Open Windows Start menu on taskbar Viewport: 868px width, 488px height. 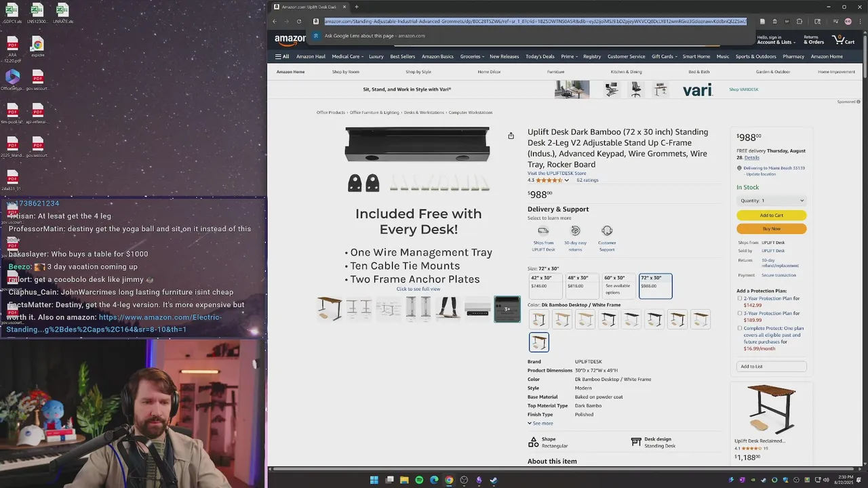[374, 480]
